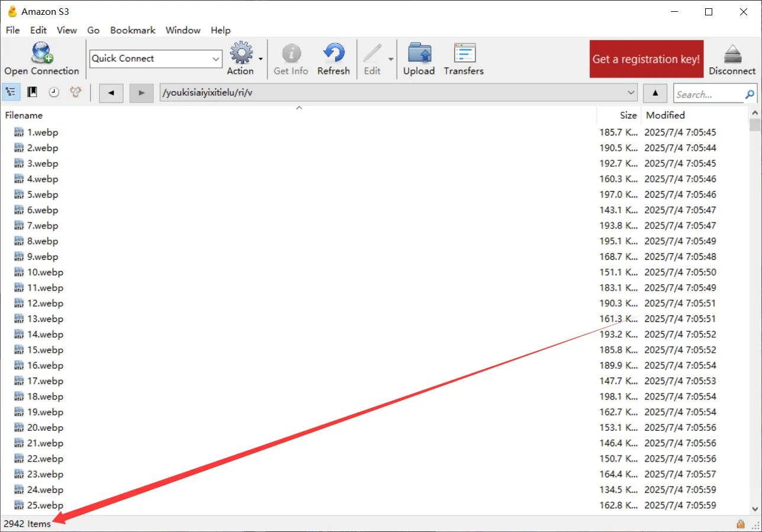Screen dimensions: 762x532
Task: Open the Bookmark menu
Action: click(x=133, y=30)
